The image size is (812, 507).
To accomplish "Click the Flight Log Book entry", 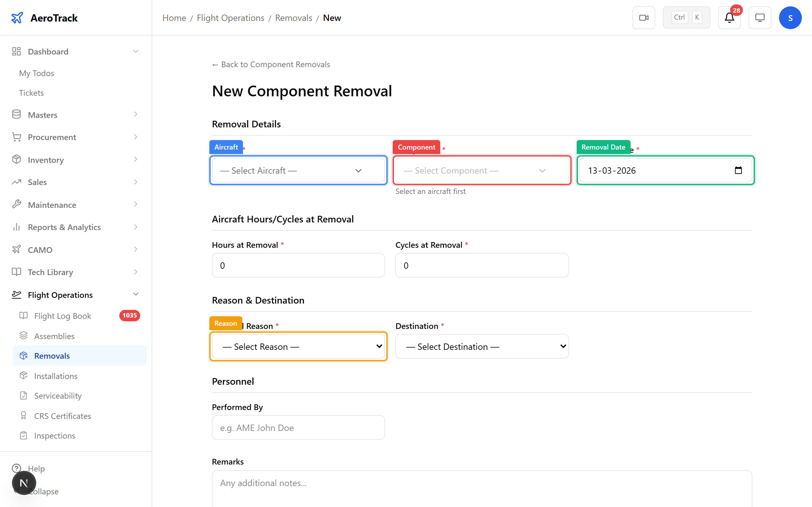I will (62, 316).
